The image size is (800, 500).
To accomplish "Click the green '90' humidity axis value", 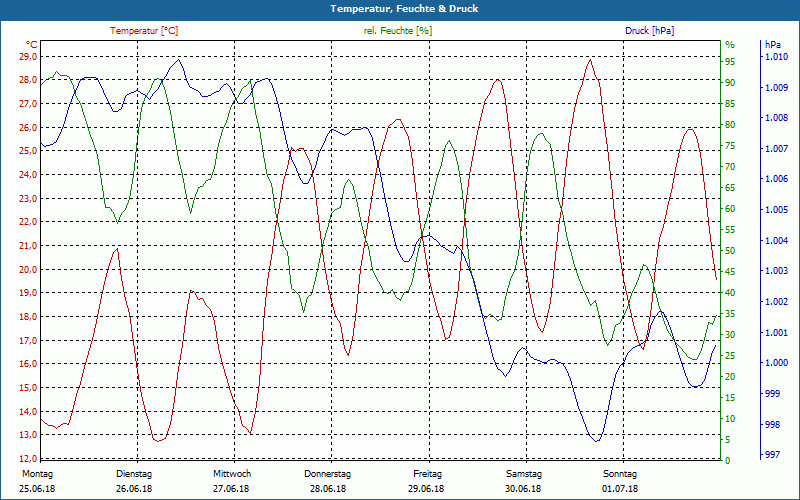I will pyautogui.click(x=730, y=83).
